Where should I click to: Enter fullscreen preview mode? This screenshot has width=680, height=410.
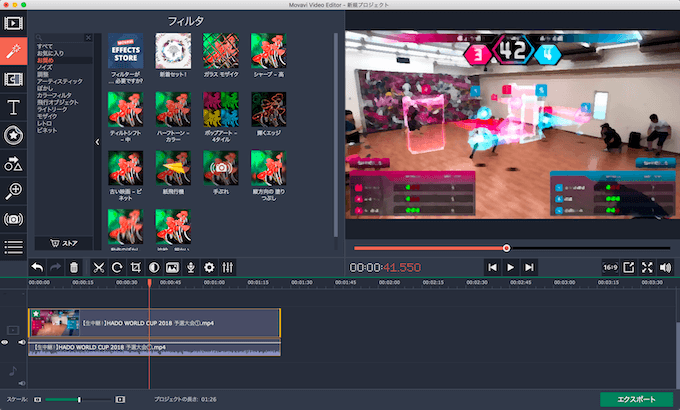pyautogui.click(x=647, y=268)
